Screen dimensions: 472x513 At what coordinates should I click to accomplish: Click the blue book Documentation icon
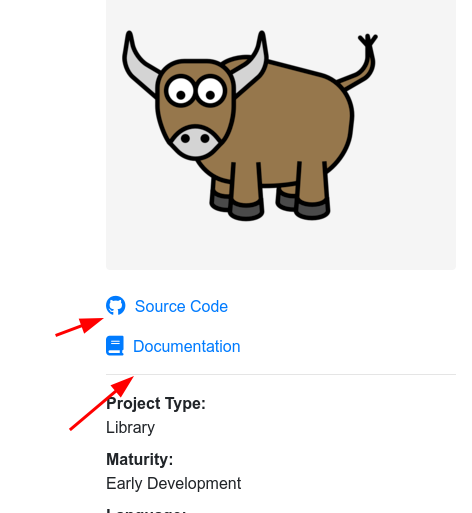click(115, 346)
